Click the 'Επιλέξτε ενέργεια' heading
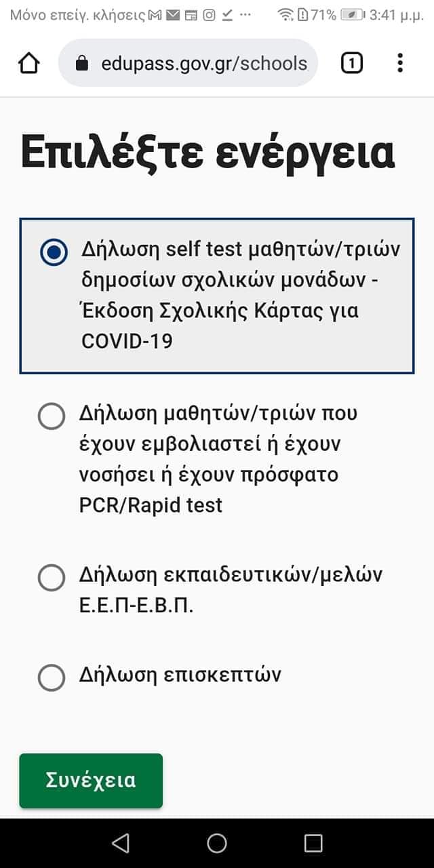Image resolution: width=434 pixels, height=868 pixels. point(208,153)
